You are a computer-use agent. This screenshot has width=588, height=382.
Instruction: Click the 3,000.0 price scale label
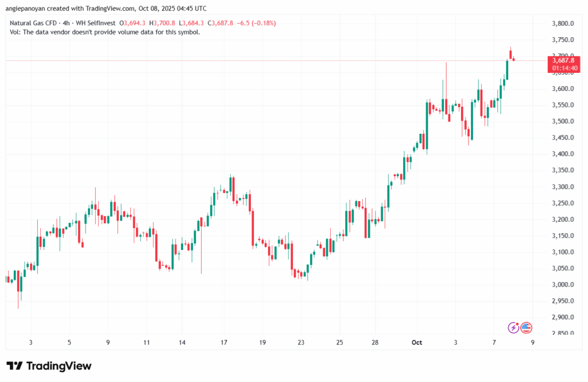pyautogui.click(x=560, y=285)
